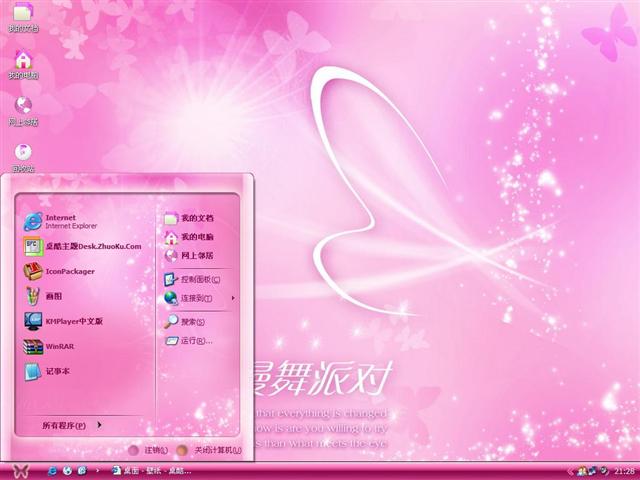The height and width of the screenshot is (480, 640).
Task: Click the butterfly Start button
Action: (x=20, y=470)
